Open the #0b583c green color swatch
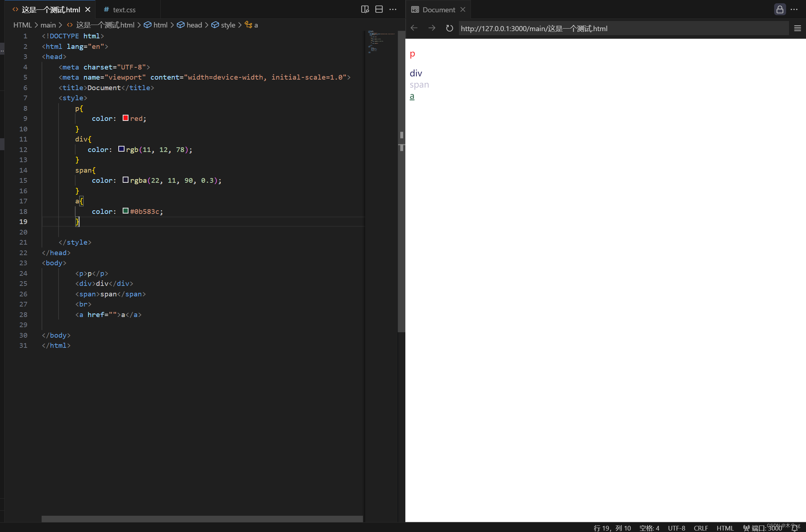Screen dimensions: 806x532 point(126,211)
